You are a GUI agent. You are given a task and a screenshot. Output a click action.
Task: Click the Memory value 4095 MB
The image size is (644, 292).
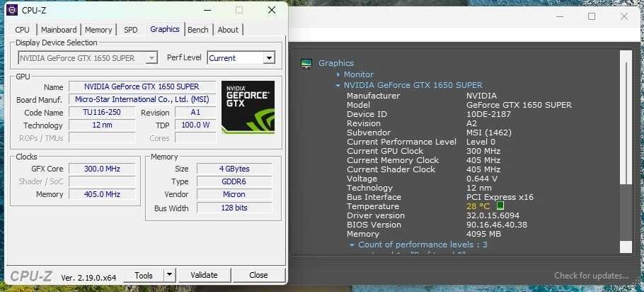click(483, 234)
